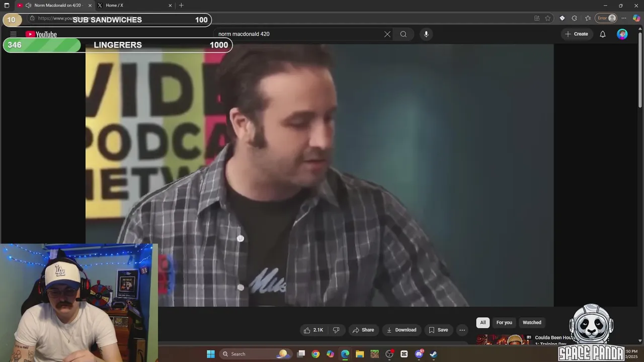The height and width of the screenshot is (362, 644).
Task: Download the video
Action: (x=401, y=330)
